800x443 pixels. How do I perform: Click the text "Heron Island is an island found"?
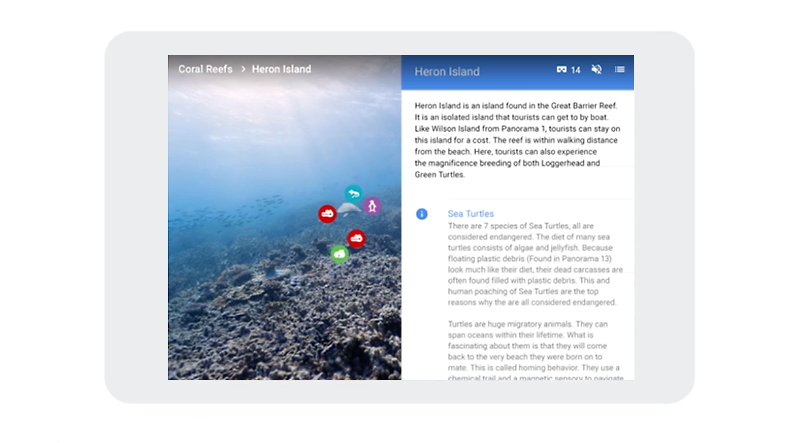472,106
